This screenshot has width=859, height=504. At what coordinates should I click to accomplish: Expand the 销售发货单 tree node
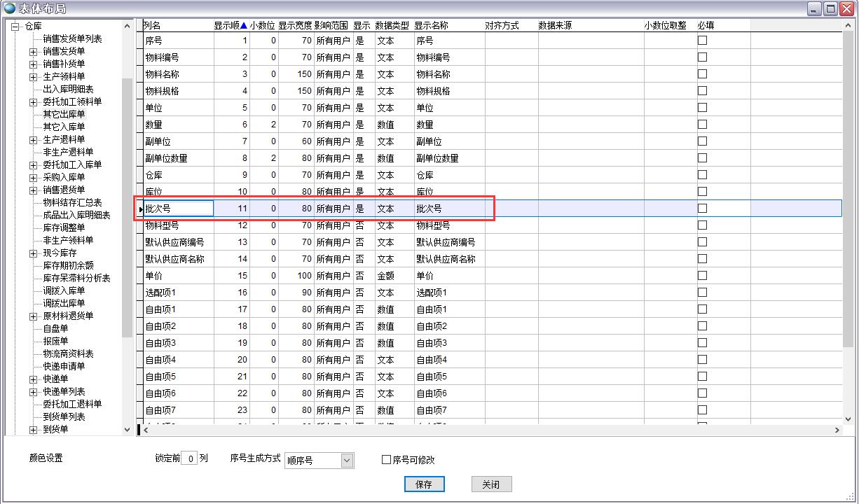click(x=33, y=52)
